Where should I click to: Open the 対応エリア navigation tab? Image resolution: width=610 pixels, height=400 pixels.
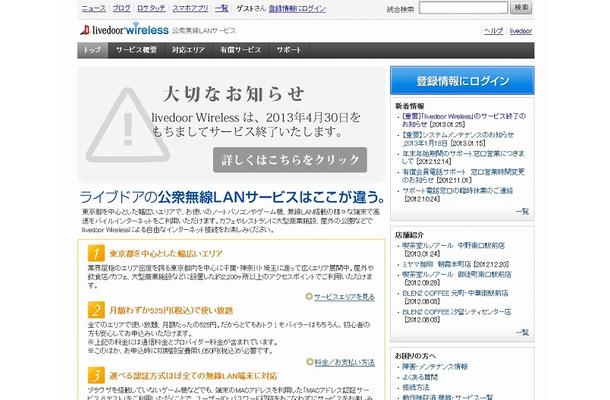pos(188,50)
